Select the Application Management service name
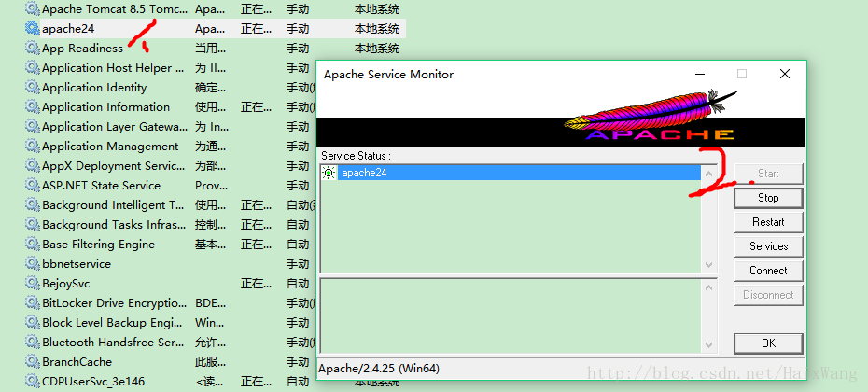This screenshot has width=868, height=392. point(110,147)
